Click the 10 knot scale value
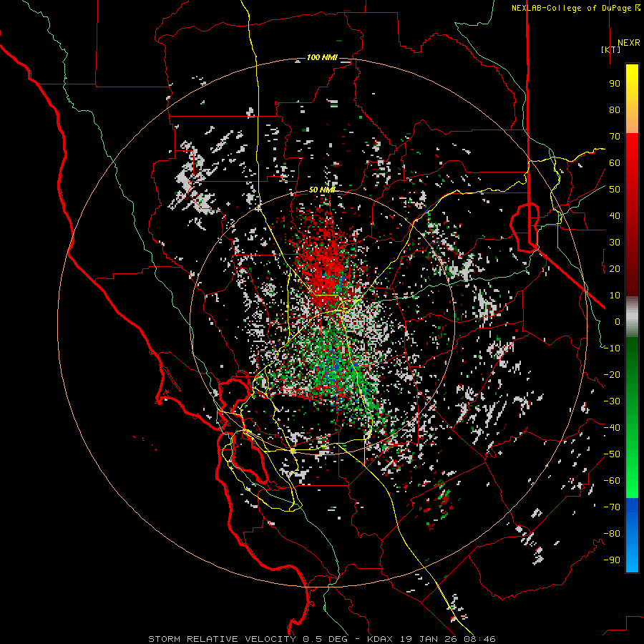This screenshot has height=644, width=644. [615, 296]
